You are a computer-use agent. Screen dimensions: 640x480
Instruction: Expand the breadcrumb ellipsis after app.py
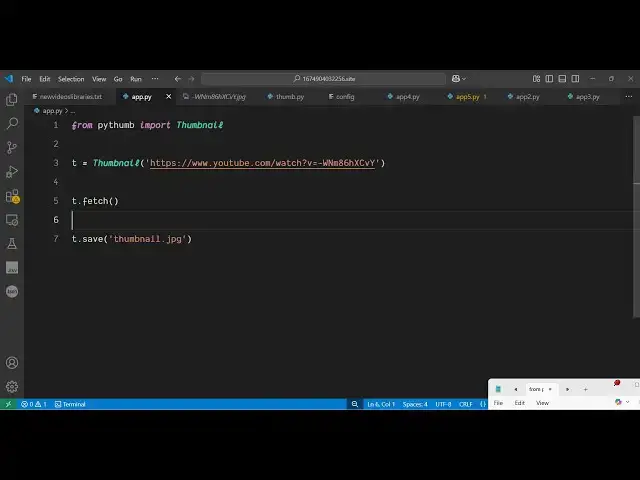73,111
